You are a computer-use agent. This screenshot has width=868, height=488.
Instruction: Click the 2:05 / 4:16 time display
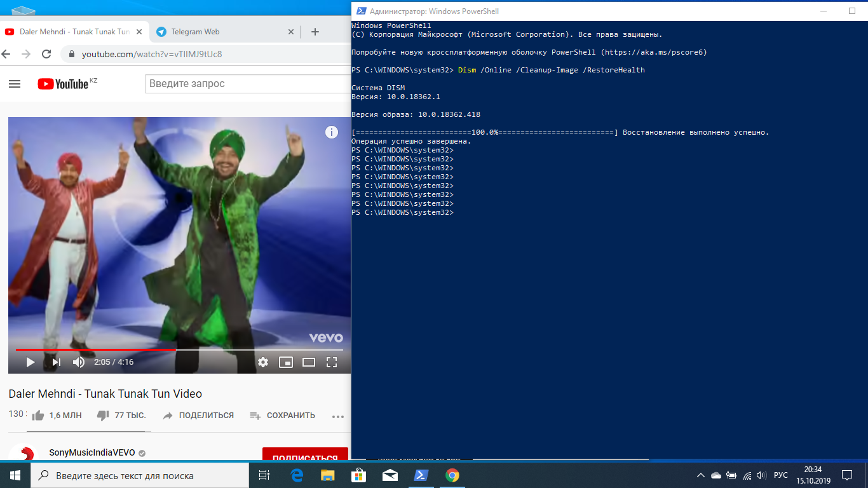114,362
